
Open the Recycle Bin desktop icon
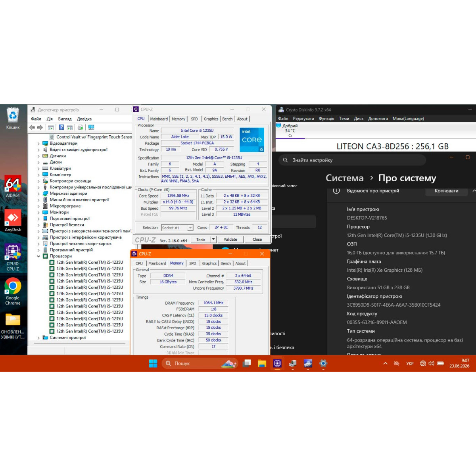pyautogui.click(x=13, y=118)
